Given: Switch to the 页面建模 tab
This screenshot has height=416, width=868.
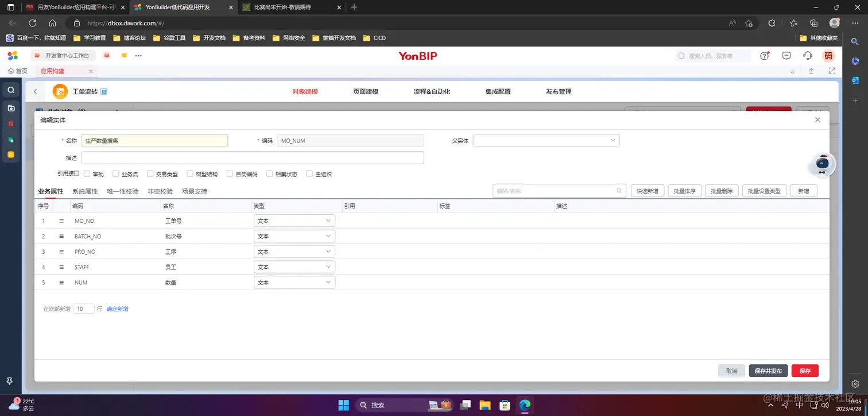Looking at the screenshot, I should [x=365, y=91].
